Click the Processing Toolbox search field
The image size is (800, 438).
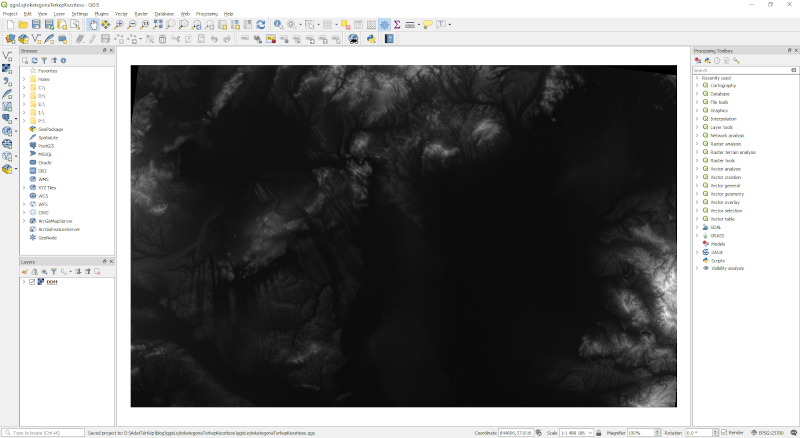click(x=741, y=70)
